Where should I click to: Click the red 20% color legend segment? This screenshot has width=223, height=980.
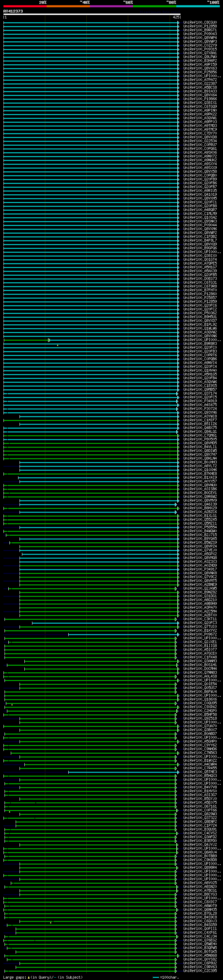25,6
